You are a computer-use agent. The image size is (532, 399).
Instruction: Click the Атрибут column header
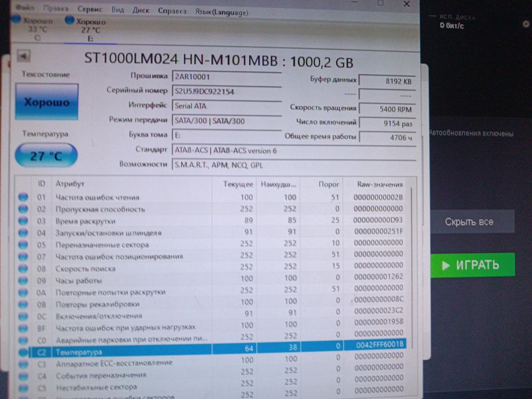click(70, 184)
